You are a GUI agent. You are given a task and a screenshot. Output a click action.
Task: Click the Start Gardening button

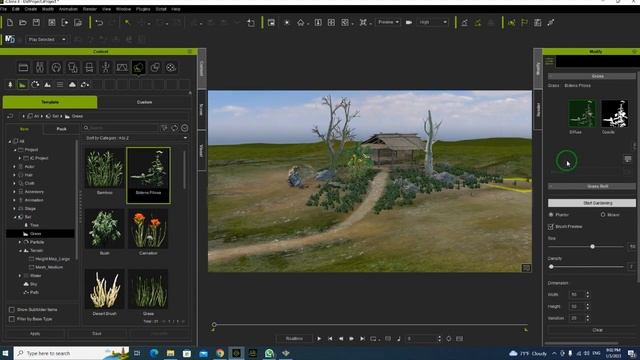(591, 203)
